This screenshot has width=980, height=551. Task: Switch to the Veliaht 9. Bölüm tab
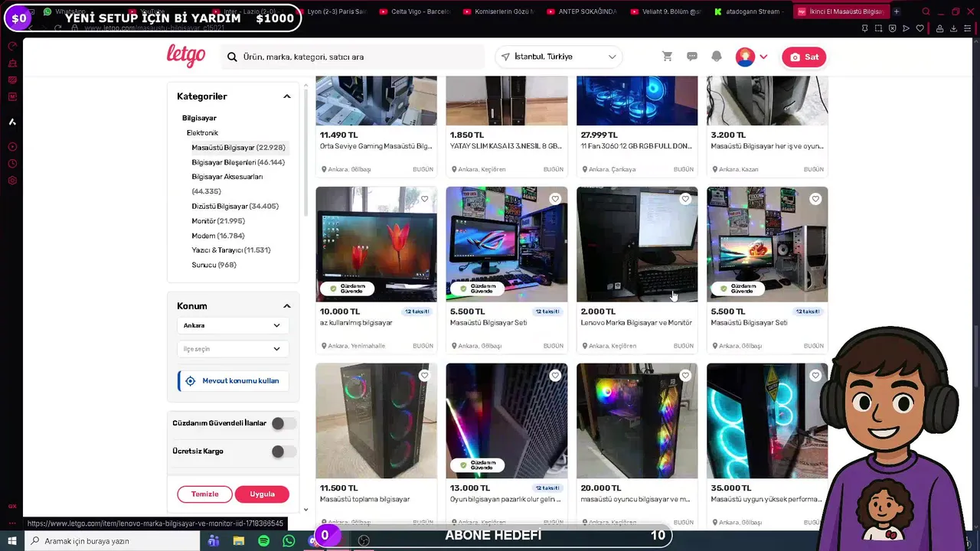665,11
